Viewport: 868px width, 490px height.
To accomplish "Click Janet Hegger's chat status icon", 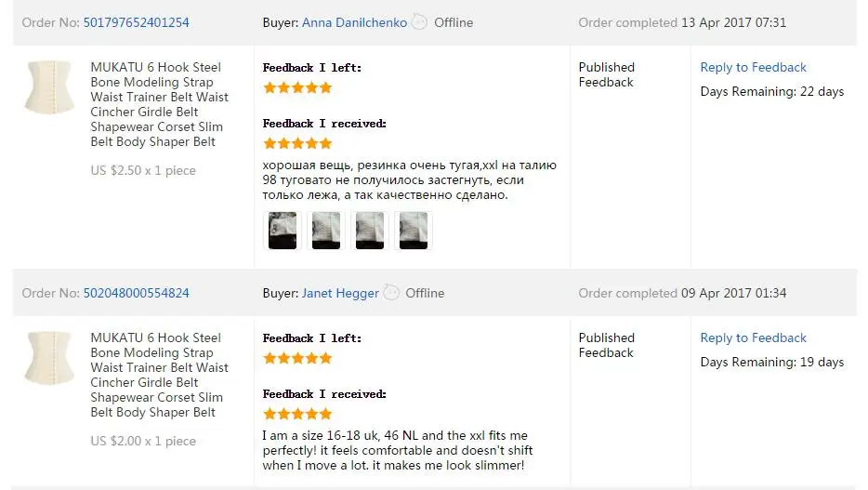I will (x=391, y=292).
